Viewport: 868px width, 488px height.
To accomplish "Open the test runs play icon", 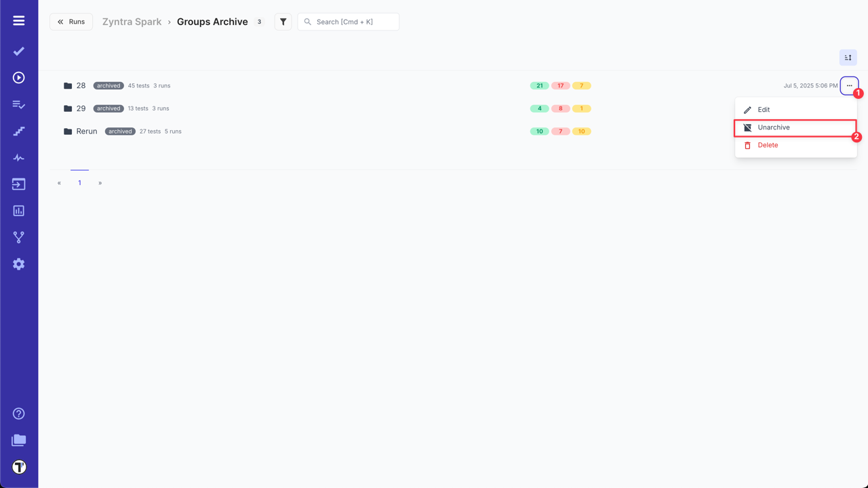I will pyautogui.click(x=18, y=77).
